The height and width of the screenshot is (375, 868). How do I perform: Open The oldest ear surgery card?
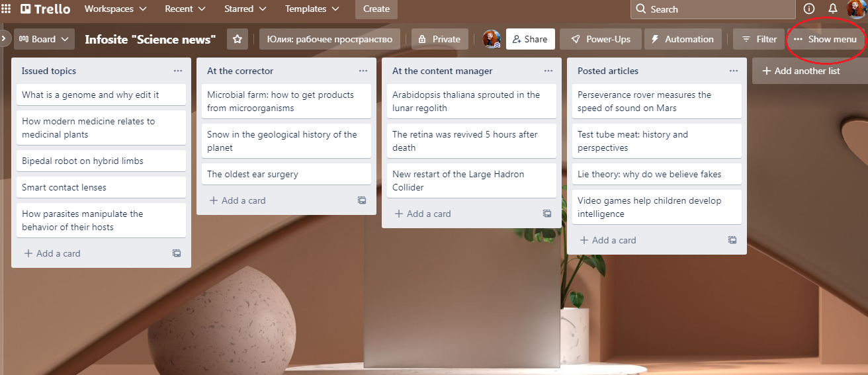pos(286,174)
